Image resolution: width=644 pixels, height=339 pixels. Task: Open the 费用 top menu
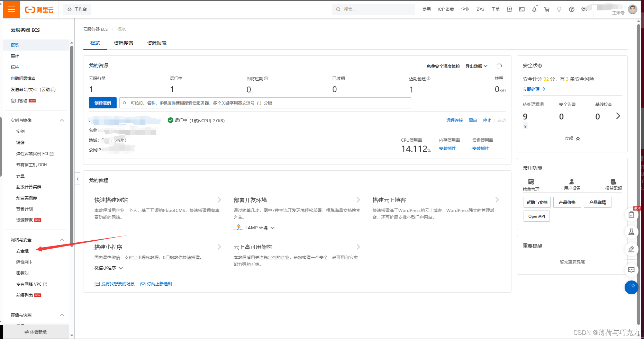(x=426, y=9)
